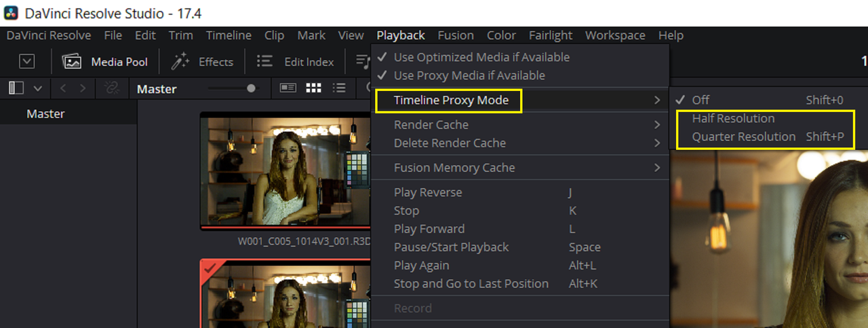Switch media pool to metadata view

coord(288,88)
